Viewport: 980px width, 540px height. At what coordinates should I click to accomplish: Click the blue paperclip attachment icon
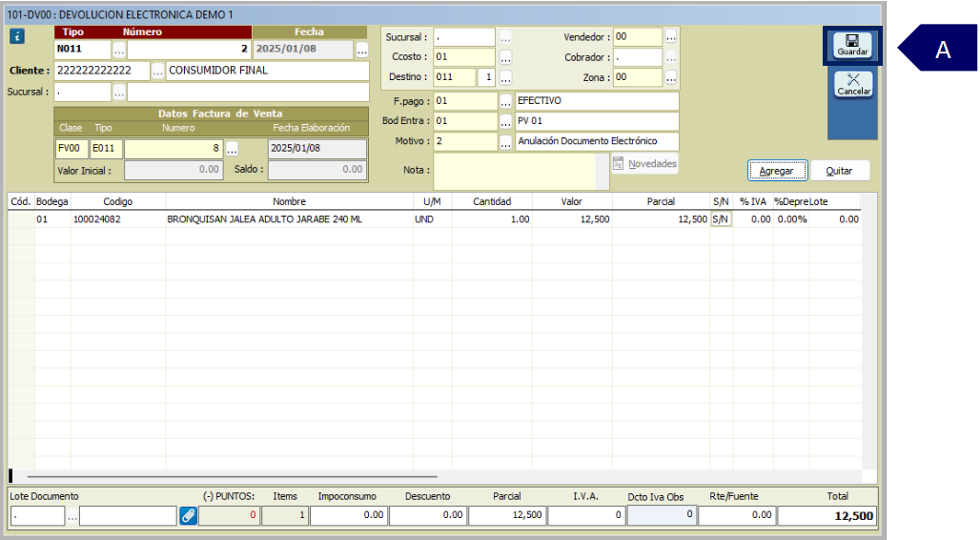[188, 515]
